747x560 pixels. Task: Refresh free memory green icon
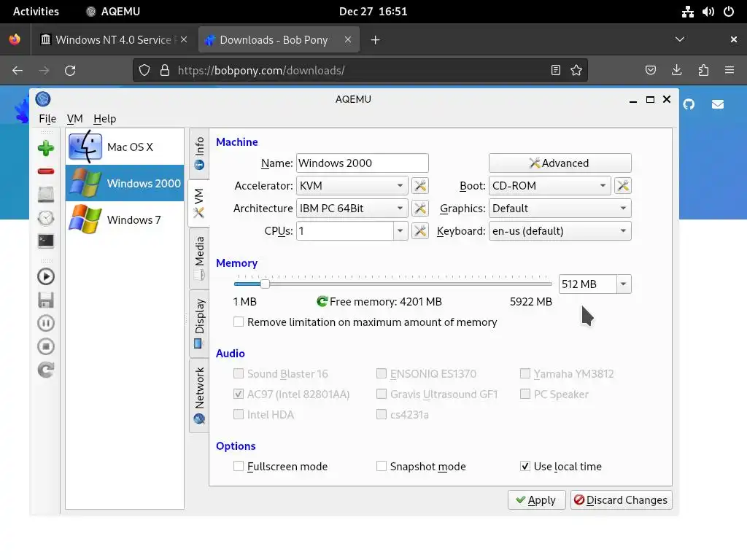click(322, 301)
